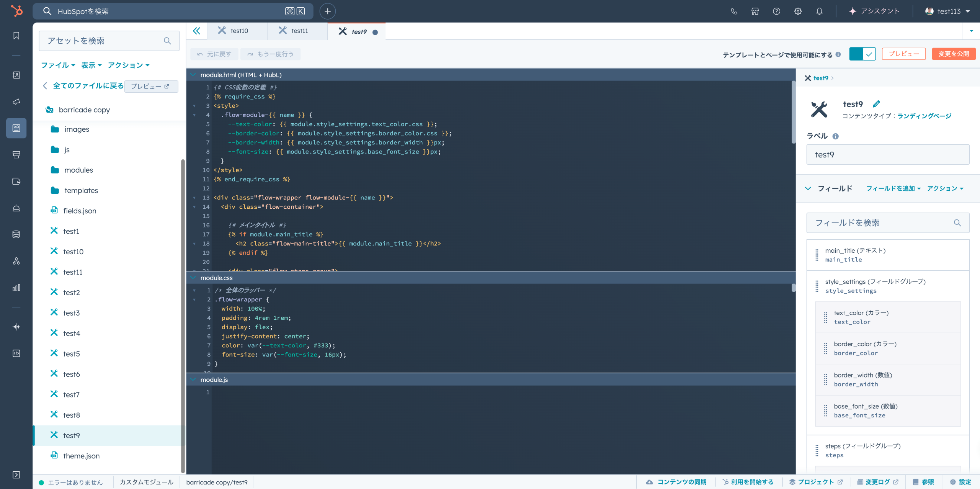980x489 pixels.
Task: Open fields.json in file tree
Action: [x=80, y=211]
